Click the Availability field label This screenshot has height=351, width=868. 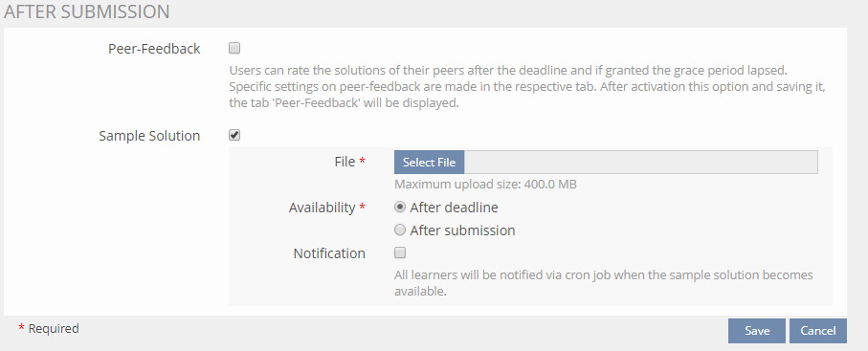click(x=322, y=208)
